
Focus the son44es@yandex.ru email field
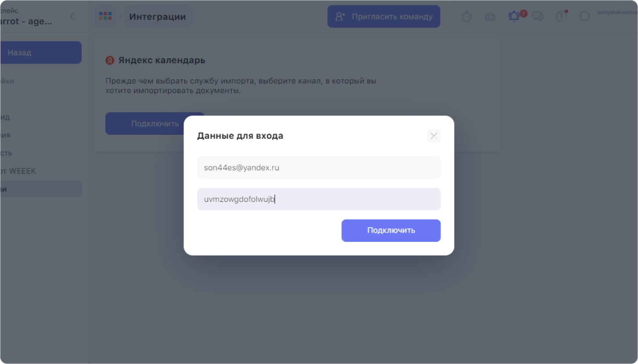[319, 167]
